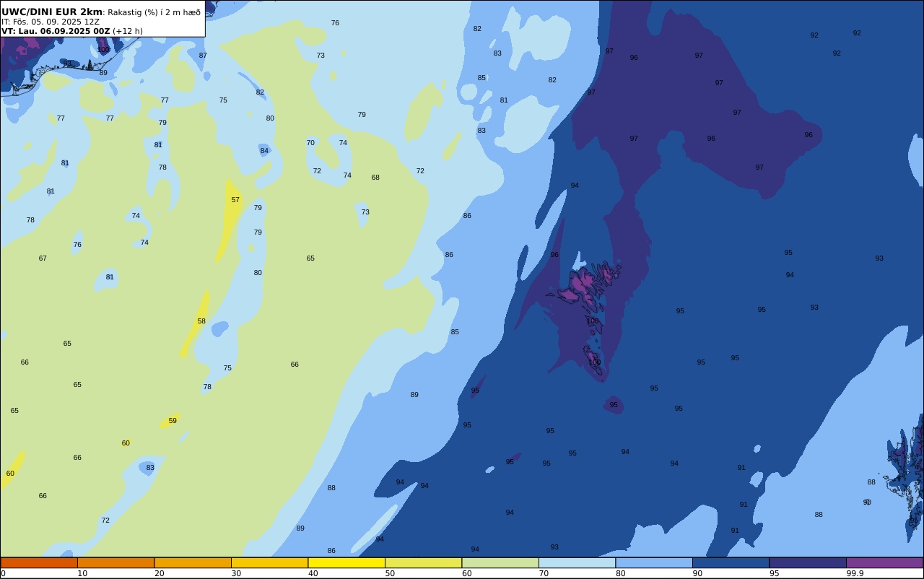Click the 60–70 light green legend swatch

pos(500,562)
